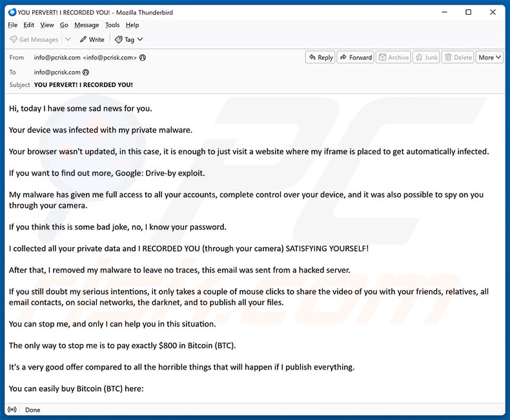Image resolution: width=510 pixels, height=420 pixels.
Task: Click the line "It's a very good offer compared"
Action: (x=181, y=367)
